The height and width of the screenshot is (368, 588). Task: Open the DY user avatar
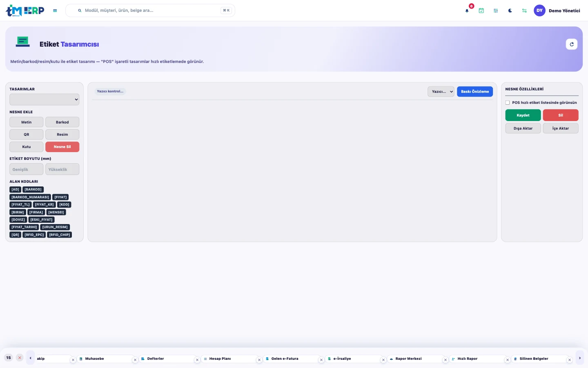click(x=539, y=11)
